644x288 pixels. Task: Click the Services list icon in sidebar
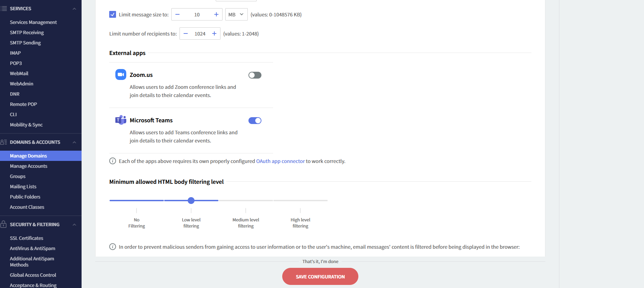4,9
